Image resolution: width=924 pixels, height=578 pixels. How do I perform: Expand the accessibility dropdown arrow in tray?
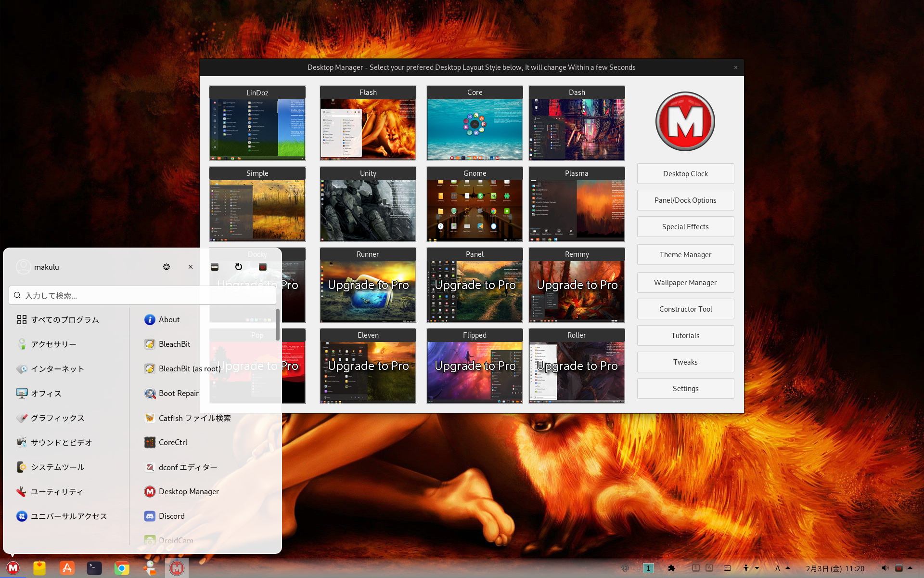757,568
